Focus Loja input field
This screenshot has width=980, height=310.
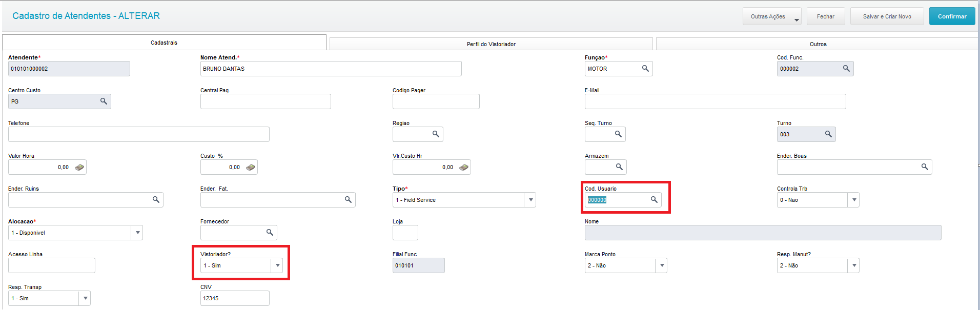(x=405, y=233)
